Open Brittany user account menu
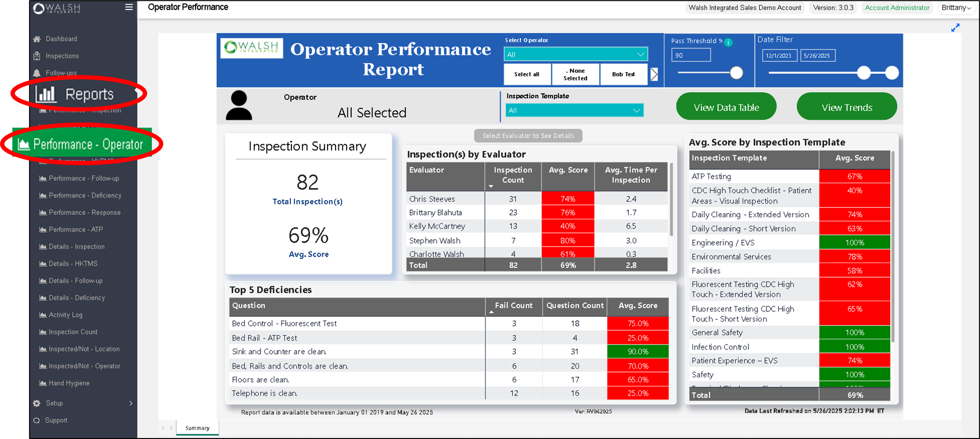The width and height of the screenshot is (980, 439). [x=956, y=8]
